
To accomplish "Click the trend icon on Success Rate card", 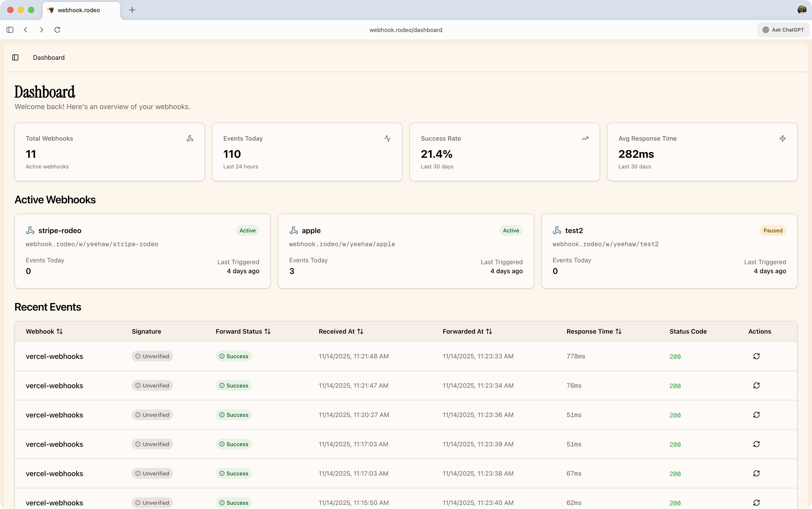I will pos(585,138).
